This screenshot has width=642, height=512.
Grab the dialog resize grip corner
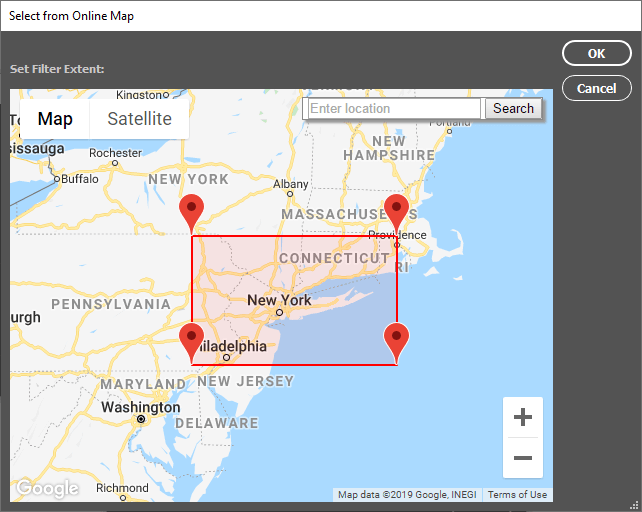(635, 505)
